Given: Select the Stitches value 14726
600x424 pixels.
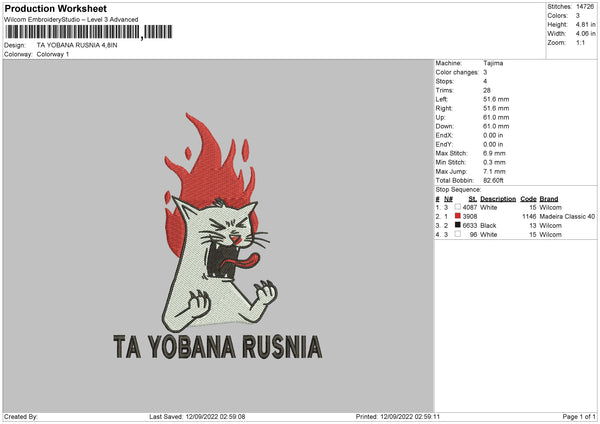Looking at the screenshot, I should pos(585,7).
